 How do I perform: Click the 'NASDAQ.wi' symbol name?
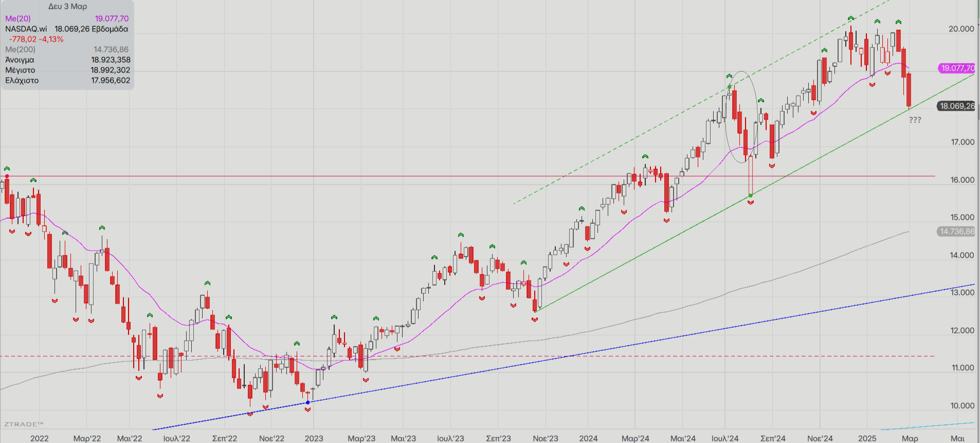coord(26,29)
